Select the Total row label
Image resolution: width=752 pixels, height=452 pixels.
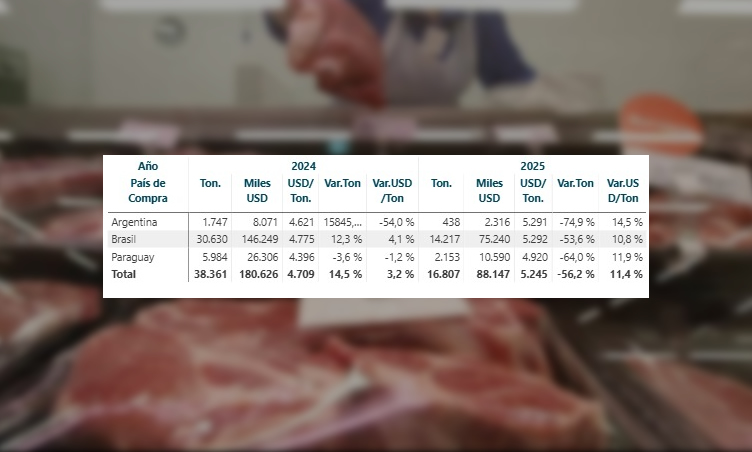tap(124, 274)
